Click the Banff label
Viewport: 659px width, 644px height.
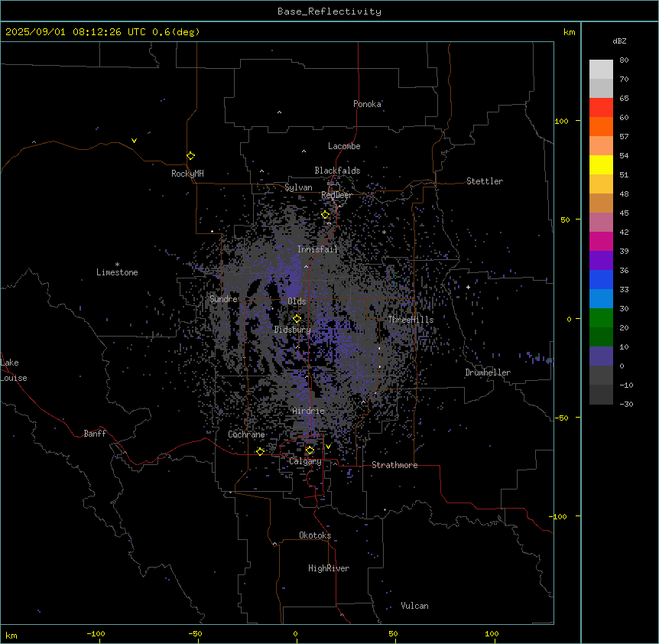point(95,434)
